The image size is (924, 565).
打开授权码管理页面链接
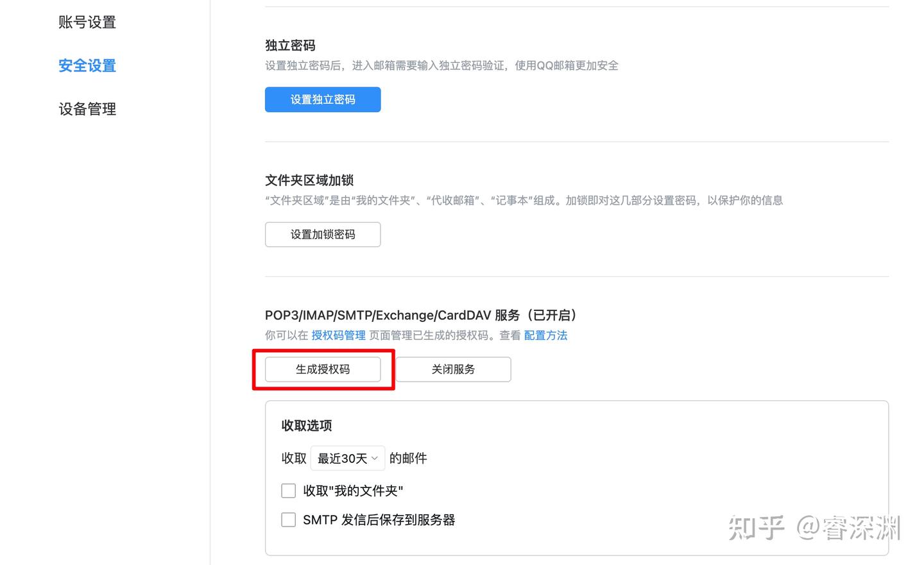[x=338, y=335]
